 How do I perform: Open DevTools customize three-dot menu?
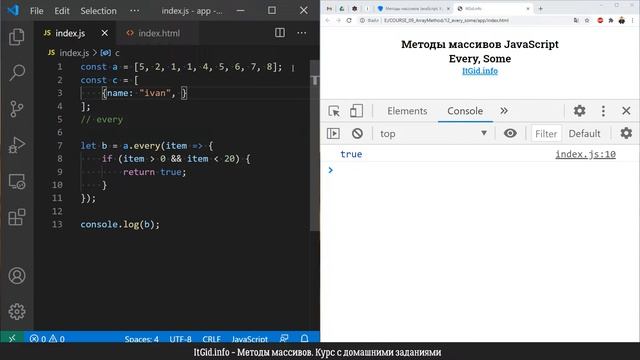pyautogui.click(x=603, y=111)
